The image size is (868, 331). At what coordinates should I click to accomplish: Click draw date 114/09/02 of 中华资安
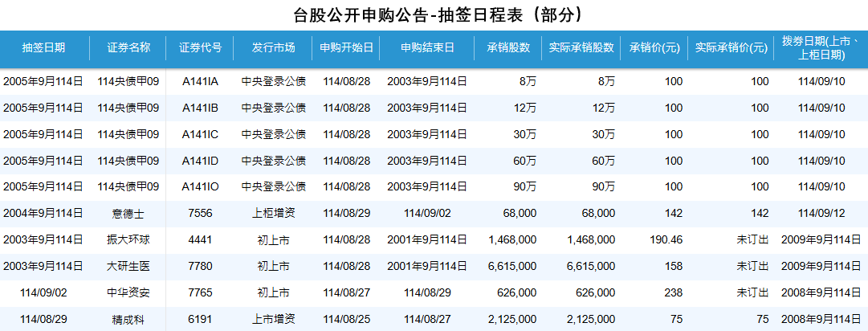[43, 292]
